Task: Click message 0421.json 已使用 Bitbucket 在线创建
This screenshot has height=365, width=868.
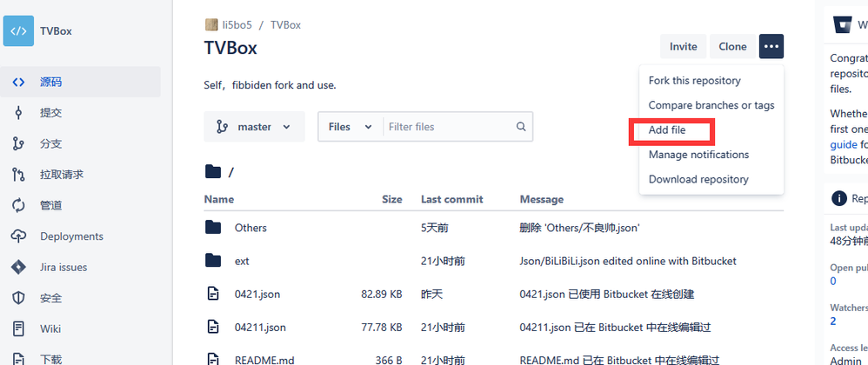Action: tap(607, 295)
